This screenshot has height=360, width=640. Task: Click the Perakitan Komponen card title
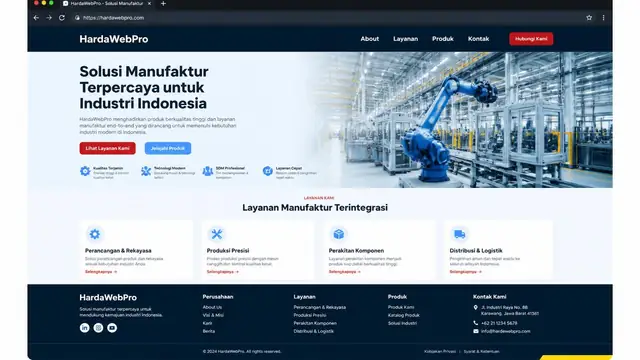coord(356,251)
